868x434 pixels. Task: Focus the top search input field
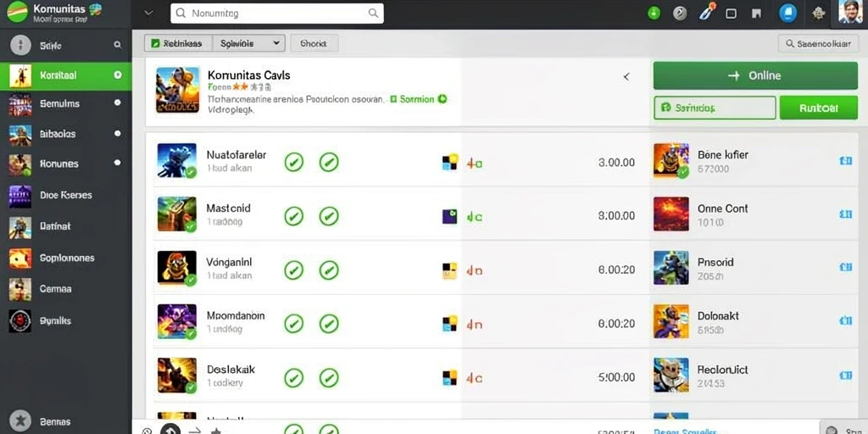pyautogui.click(x=277, y=14)
